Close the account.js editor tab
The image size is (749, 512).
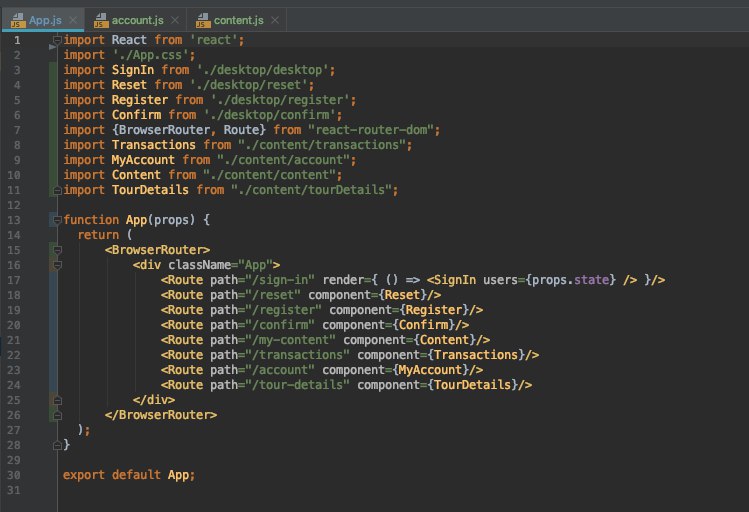174,18
